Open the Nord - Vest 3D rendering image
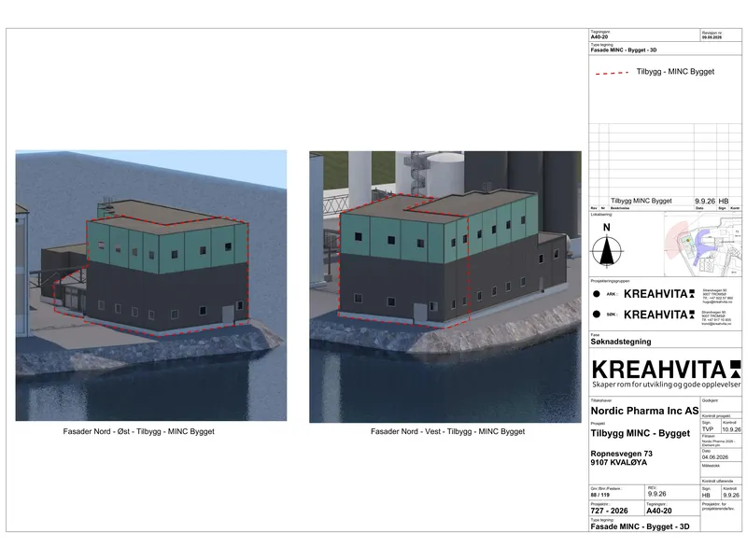747x560 pixels. tap(445, 287)
